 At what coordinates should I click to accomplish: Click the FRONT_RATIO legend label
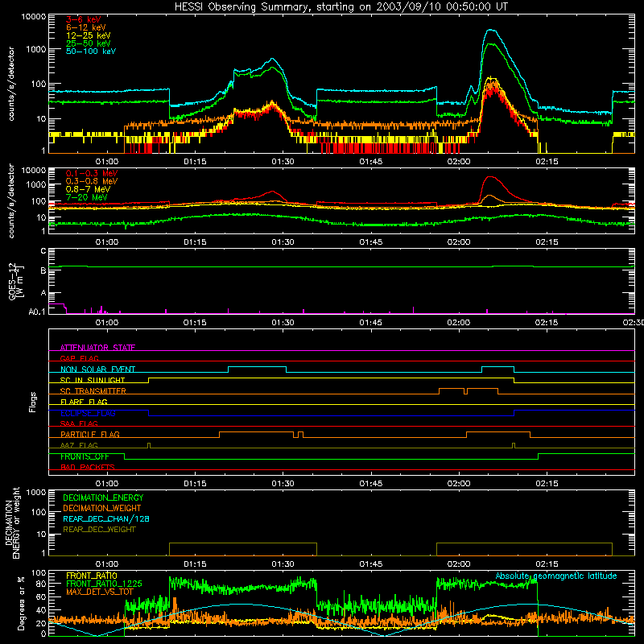tap(92, 576)
